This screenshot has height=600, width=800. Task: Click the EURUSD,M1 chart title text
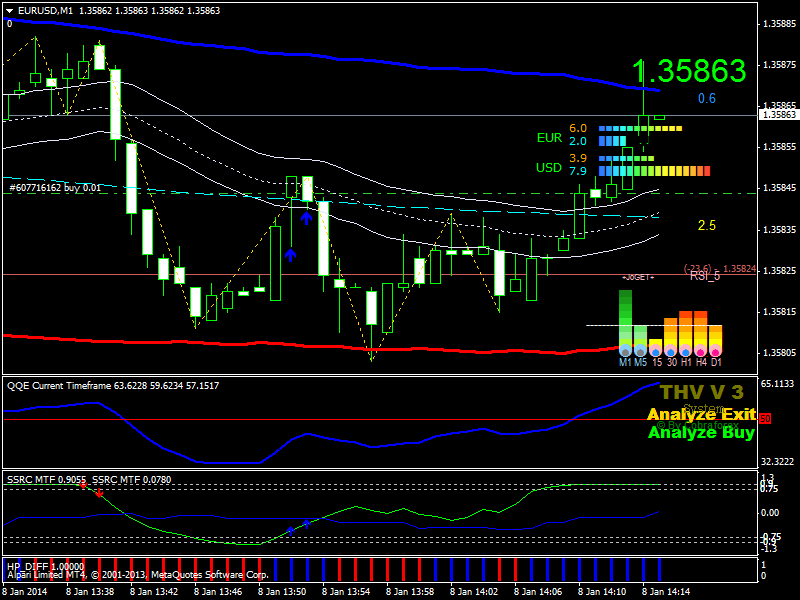45,11
